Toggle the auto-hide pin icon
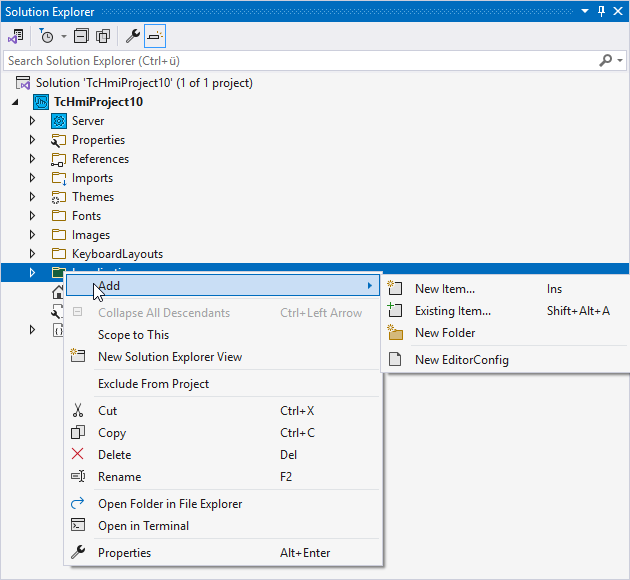This screenshot has height=580, width=630. tap(601, 11)
